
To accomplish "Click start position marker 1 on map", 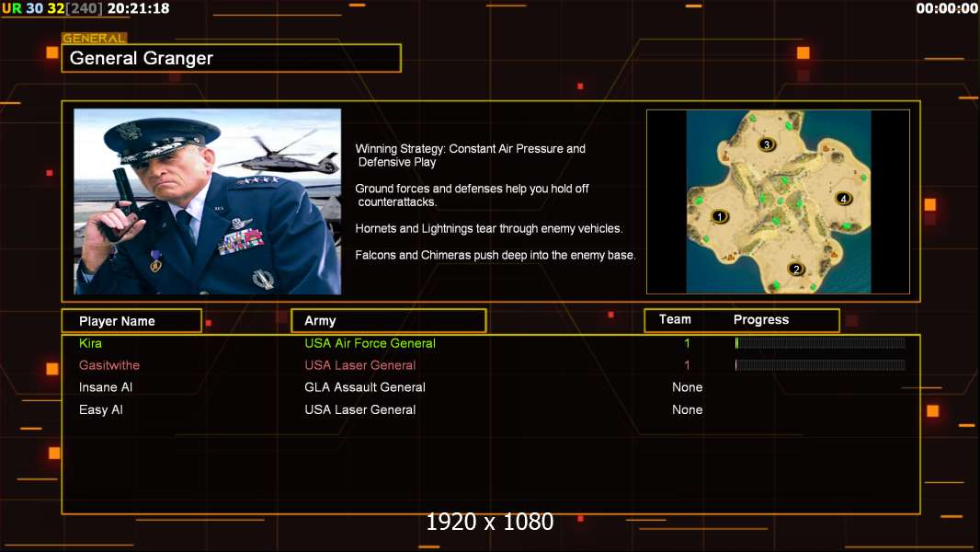I will [720, 217].
